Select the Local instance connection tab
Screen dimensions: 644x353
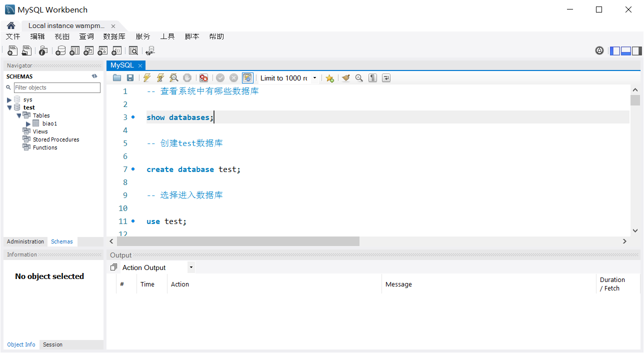tap(66, 25)
